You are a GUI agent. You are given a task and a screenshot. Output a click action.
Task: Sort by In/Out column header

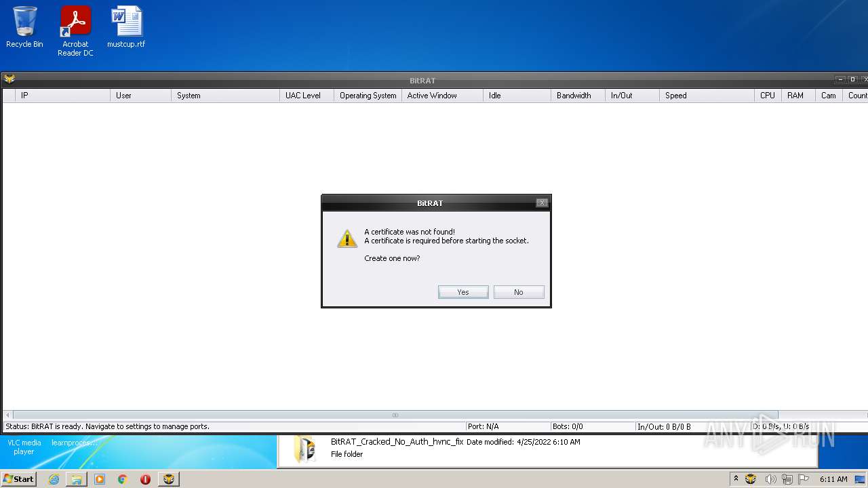click(x=632, y=96)
